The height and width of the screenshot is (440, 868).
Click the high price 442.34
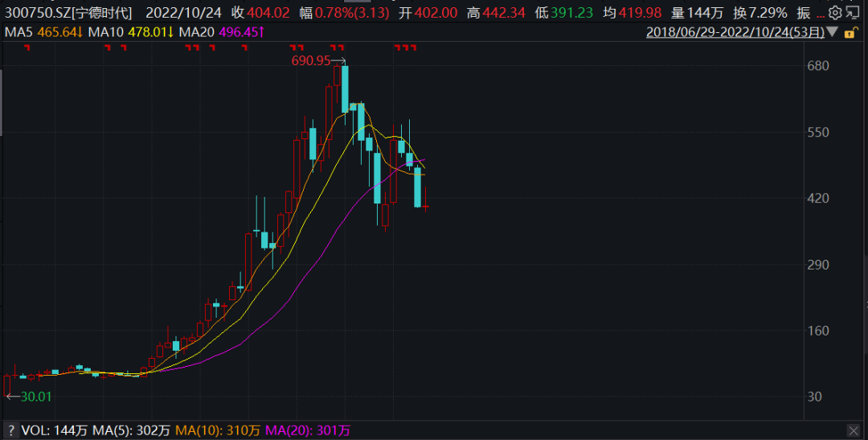click(x=504, y=14)
